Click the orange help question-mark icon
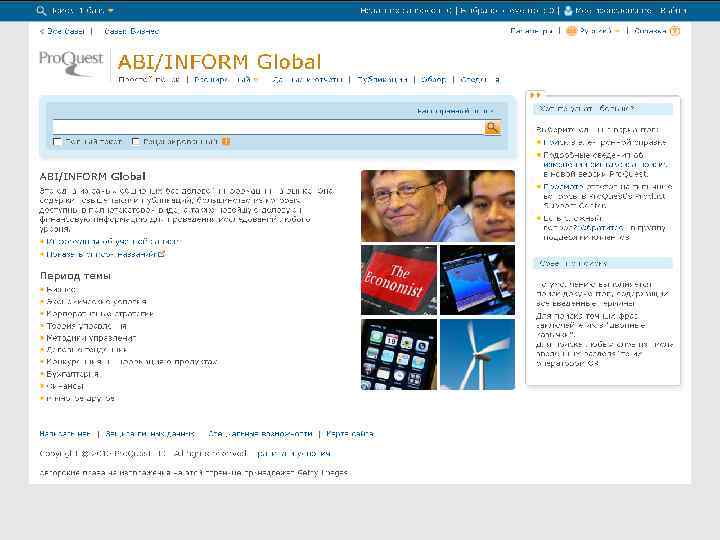The image size is (720, 540). [x=675, y=31]
